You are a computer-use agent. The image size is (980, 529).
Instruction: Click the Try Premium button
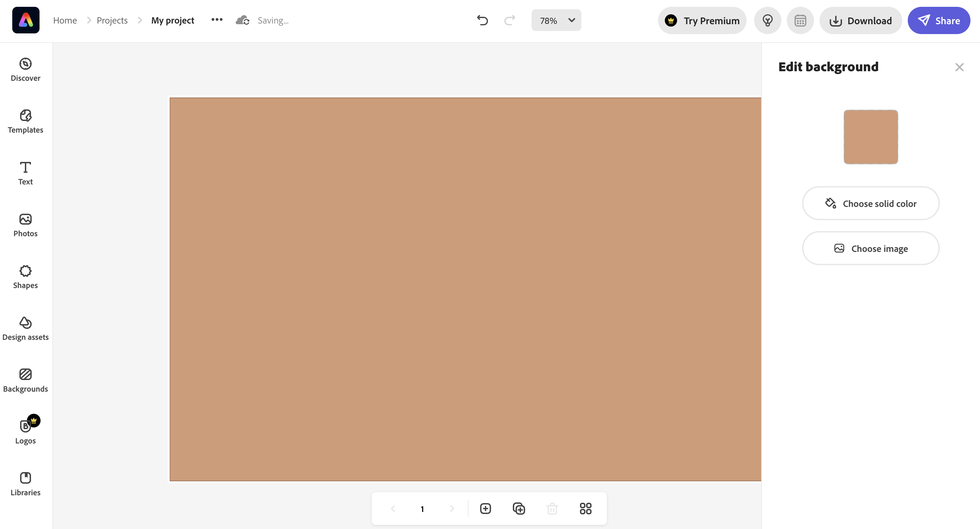pos(702,20)
